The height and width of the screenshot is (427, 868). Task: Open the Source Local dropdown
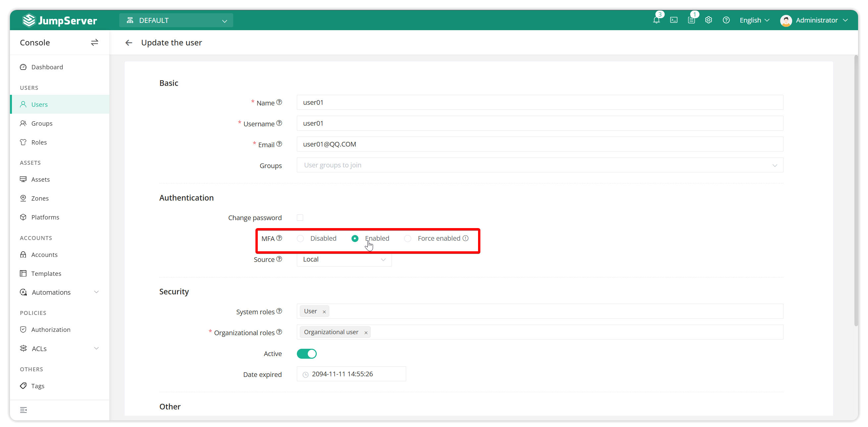pyautogui.click(x=344, y=259)
